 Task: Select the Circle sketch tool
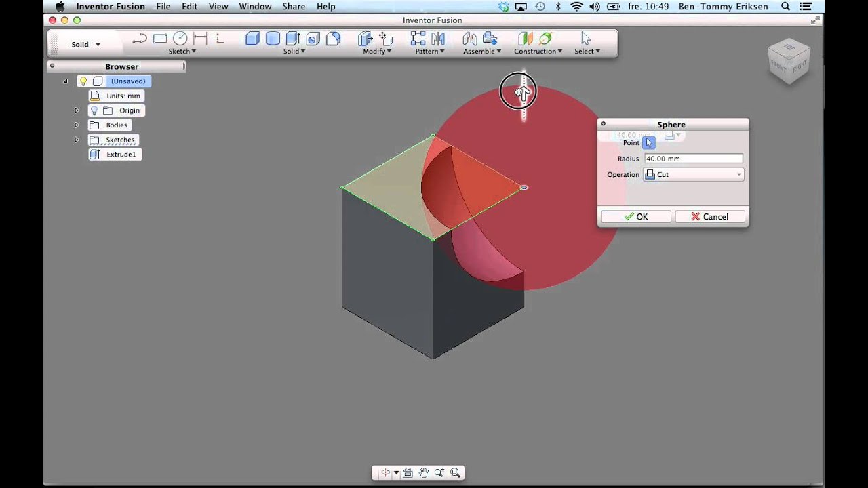coord(180,39)
